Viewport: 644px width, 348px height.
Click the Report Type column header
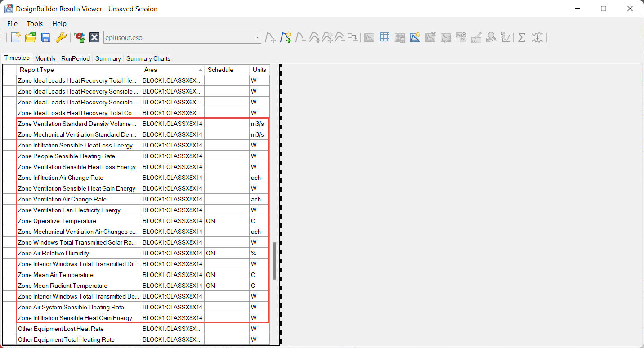[79, 70]
